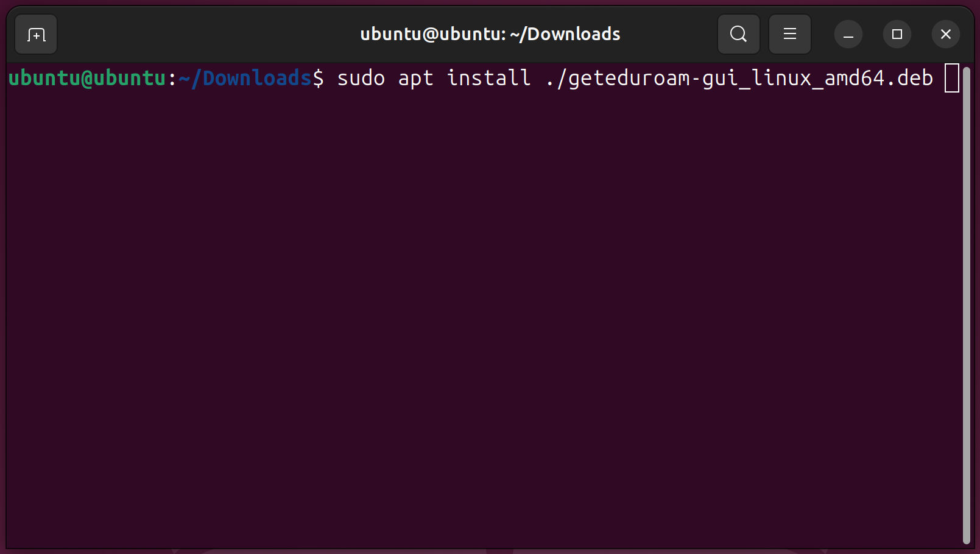Image resolution: width=980 pixels, height=554 pixels.
Task: Click the word 'sudo' in the command
Action: [361, 79]
